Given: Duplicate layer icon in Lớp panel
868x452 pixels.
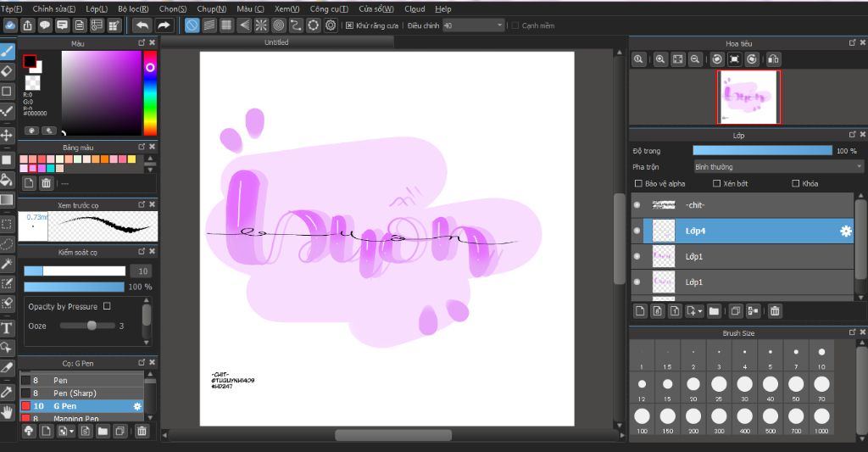Looking at the screenshot, I should (x=735, y=311).
